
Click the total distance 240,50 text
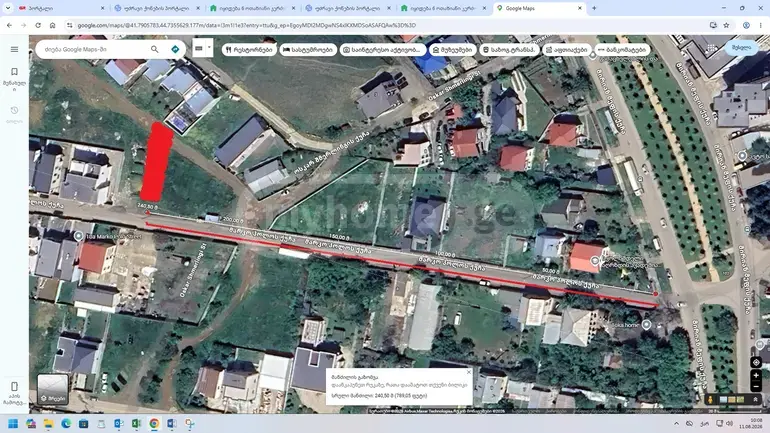[x=379, y=395]
